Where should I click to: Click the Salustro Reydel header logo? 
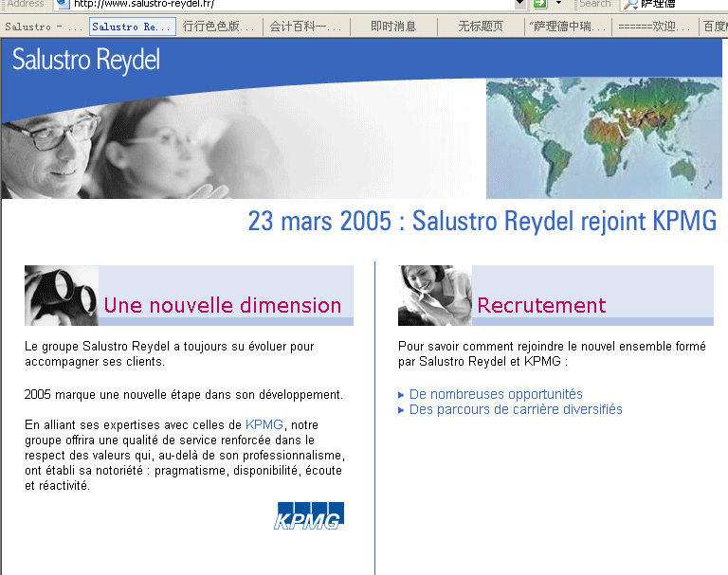[x=86, y=61]
